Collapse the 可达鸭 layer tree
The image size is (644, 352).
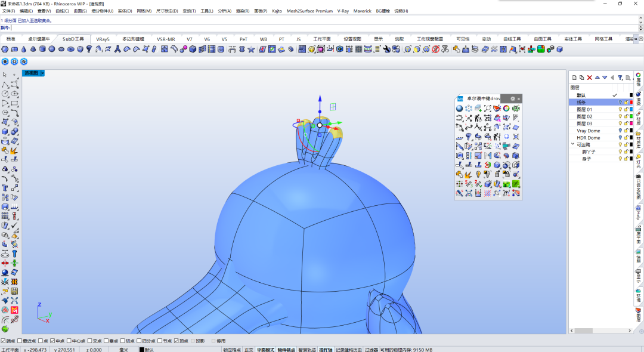573,144
